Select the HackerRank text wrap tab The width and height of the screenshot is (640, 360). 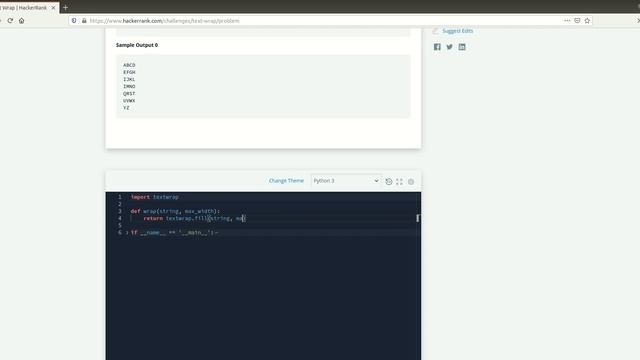tap(25, 8)
